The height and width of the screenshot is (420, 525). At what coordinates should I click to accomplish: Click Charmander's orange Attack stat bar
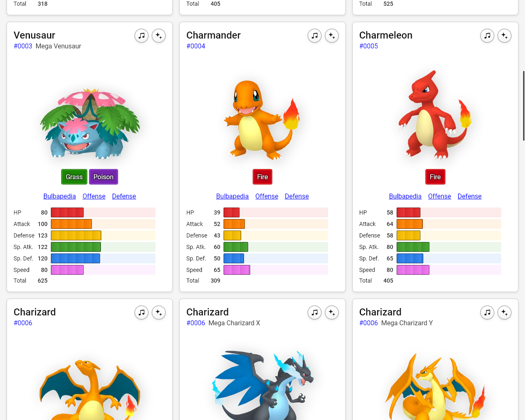[x=234, y=224]
